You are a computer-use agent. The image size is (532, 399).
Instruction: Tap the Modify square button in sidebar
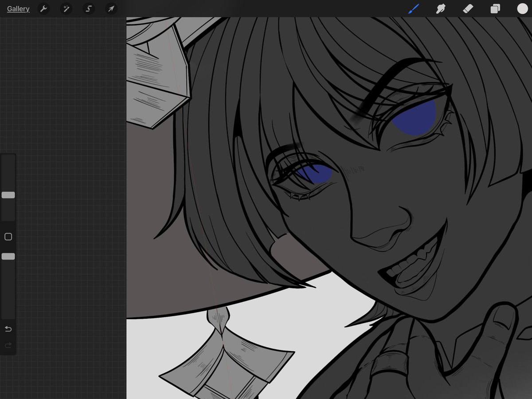click(8, 237)
